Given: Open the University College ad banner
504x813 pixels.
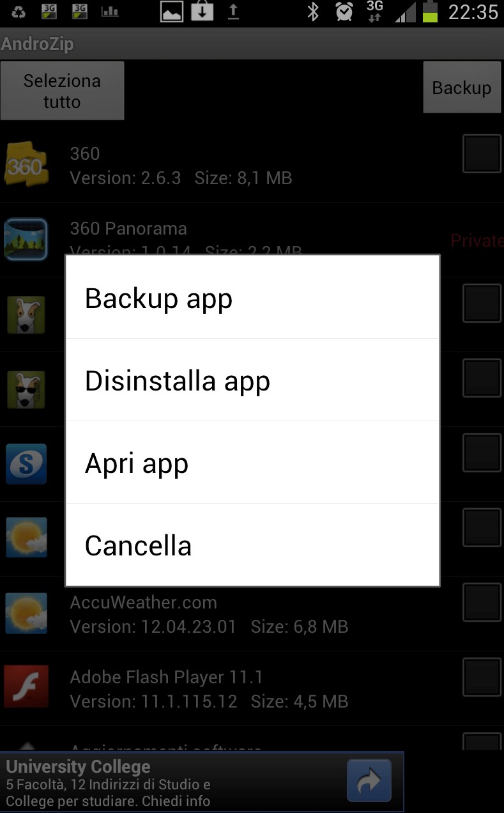Looking at the screenshot, I should coord(202,782).
